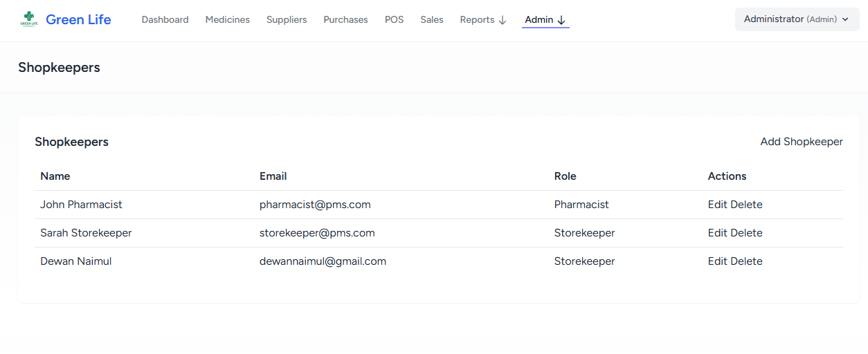Click the dewannaimul@gmail.com email cell
This screenshot has width=868, height=354.
point(323,261)
